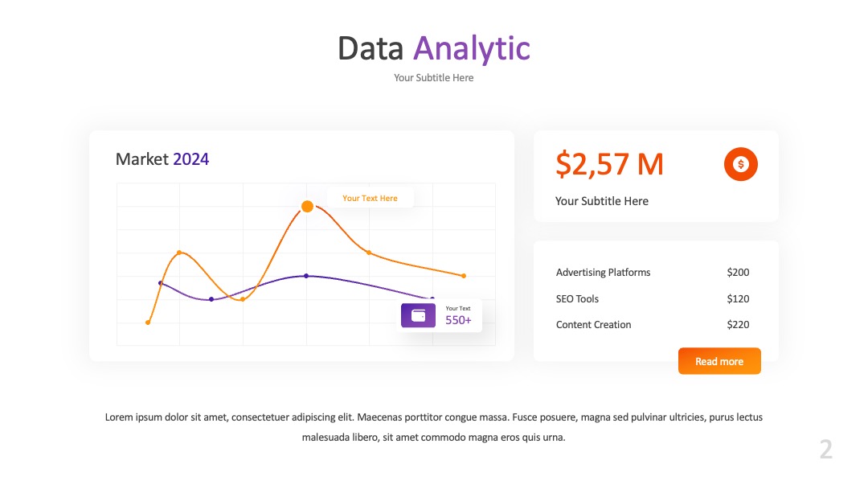Click the Read more button
Viewport: 868px width, 489px height.
[719, 361]
